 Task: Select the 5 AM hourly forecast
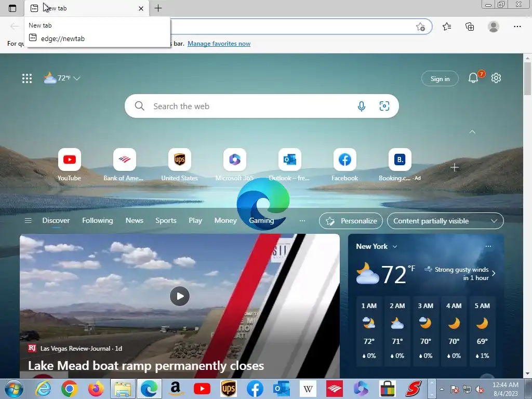point(482,330)
